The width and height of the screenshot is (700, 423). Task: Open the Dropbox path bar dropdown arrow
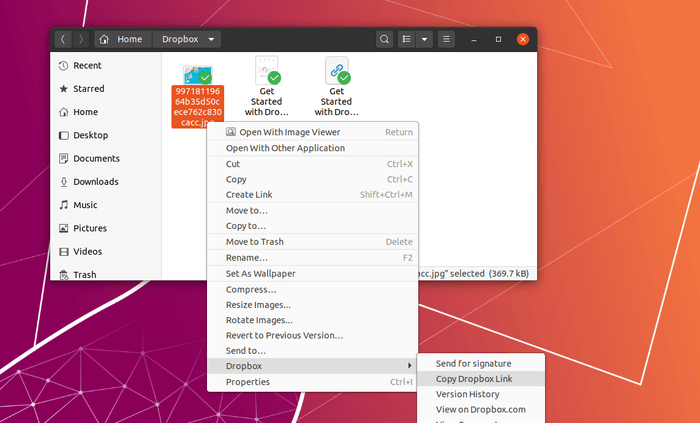[211, 39]
